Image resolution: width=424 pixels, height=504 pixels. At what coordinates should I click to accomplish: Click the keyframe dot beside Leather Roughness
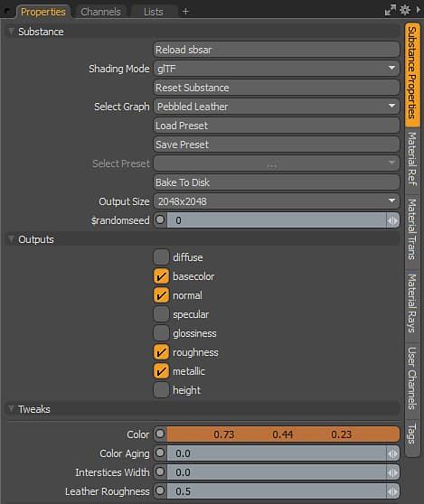160,491
